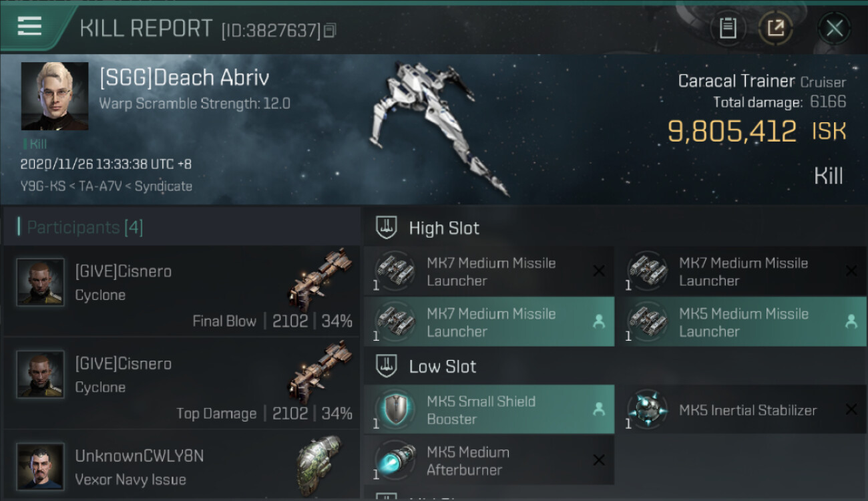Open the clipboard notes icon

click(x=728, y=28)
